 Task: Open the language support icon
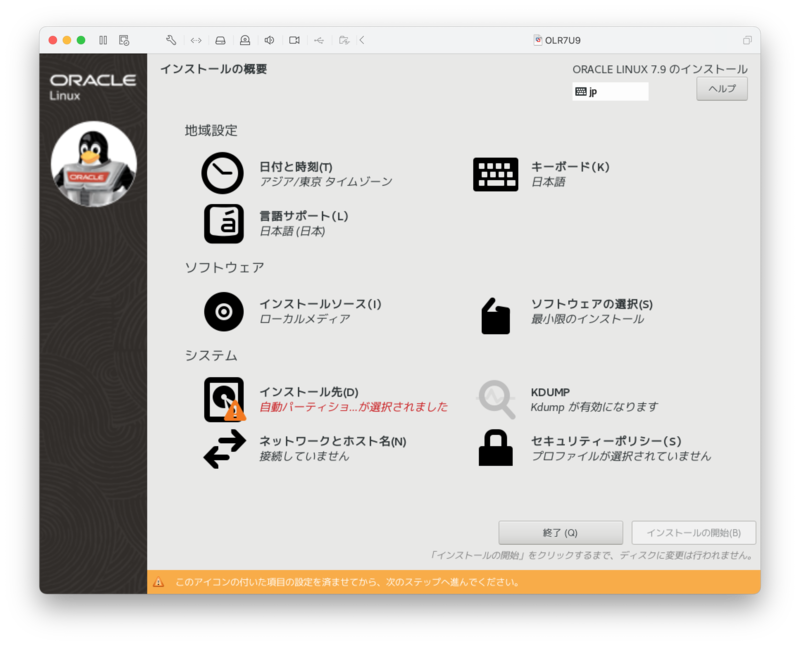223,223
